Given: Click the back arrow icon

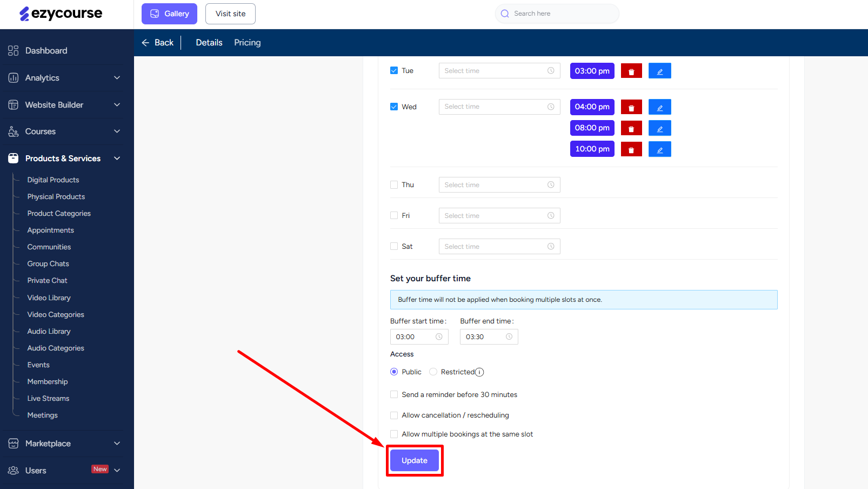Looking at the screenshot, I should pos(145,43).
